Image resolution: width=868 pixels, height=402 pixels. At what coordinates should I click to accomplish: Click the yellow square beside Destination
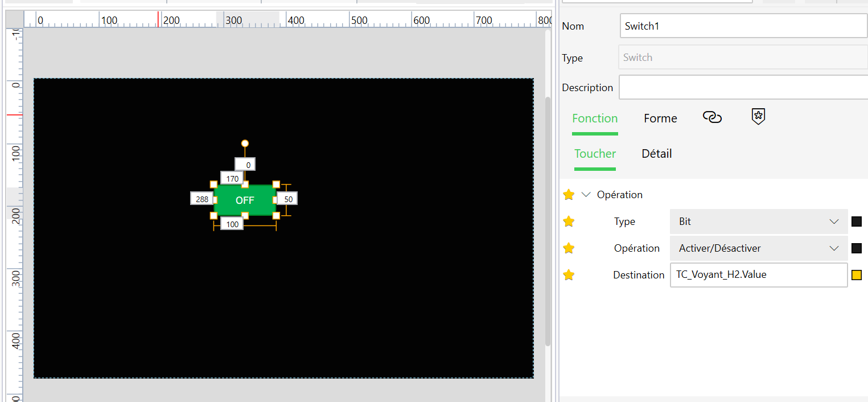(x=857, y=275)
